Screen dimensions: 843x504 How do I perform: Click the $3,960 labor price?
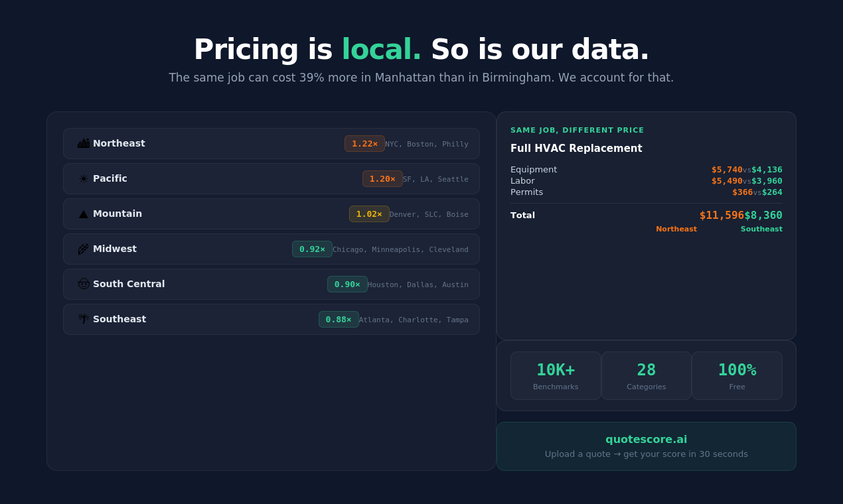767,181
